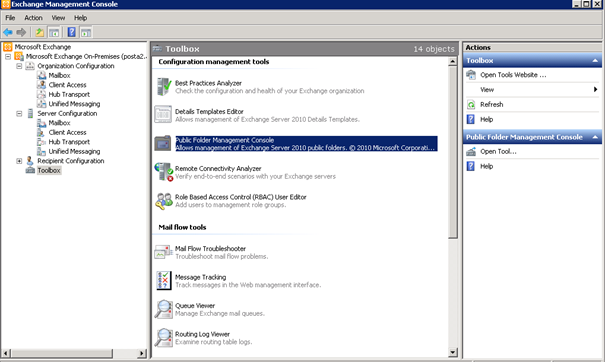Open the View submenu arrow in Actions
This screenshot has height=362, width=605.
click(595, 90)
